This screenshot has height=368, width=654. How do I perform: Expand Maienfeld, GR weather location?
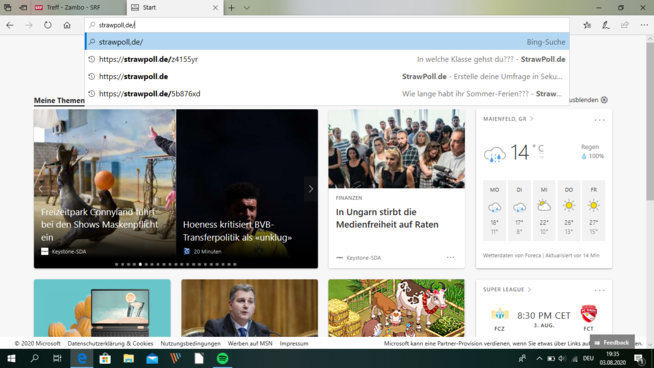coord(508,119)
